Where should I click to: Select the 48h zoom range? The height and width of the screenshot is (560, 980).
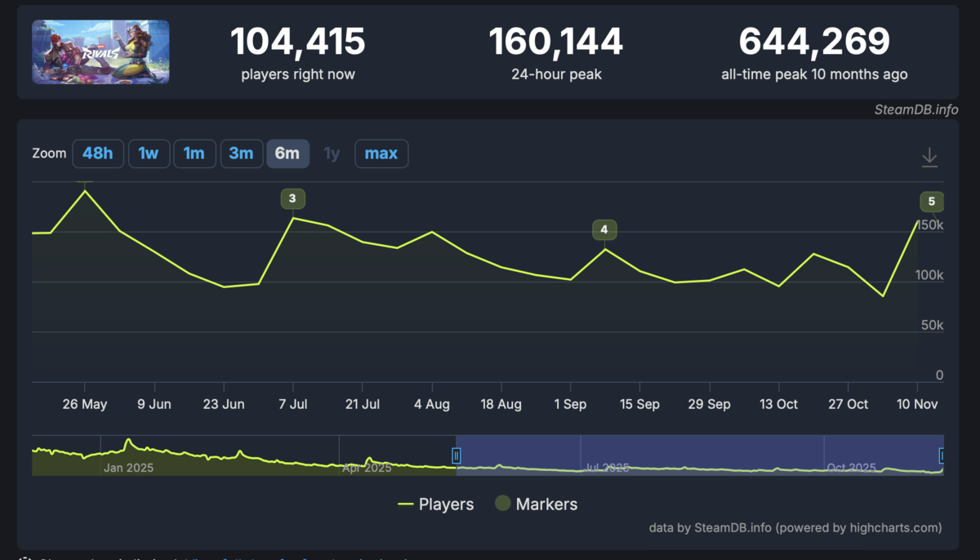pos(98,153)
